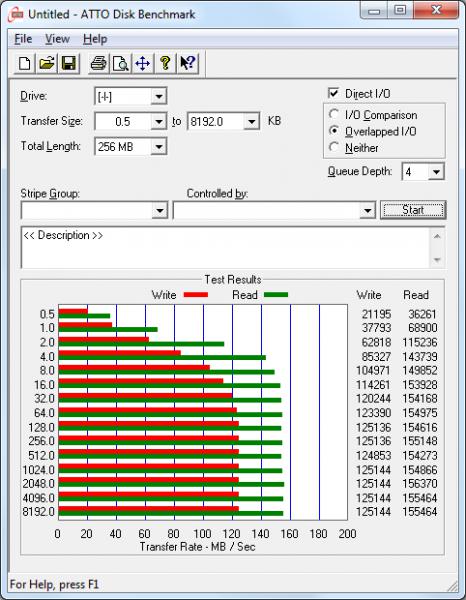Select the Neither radio button

point(334,147)
